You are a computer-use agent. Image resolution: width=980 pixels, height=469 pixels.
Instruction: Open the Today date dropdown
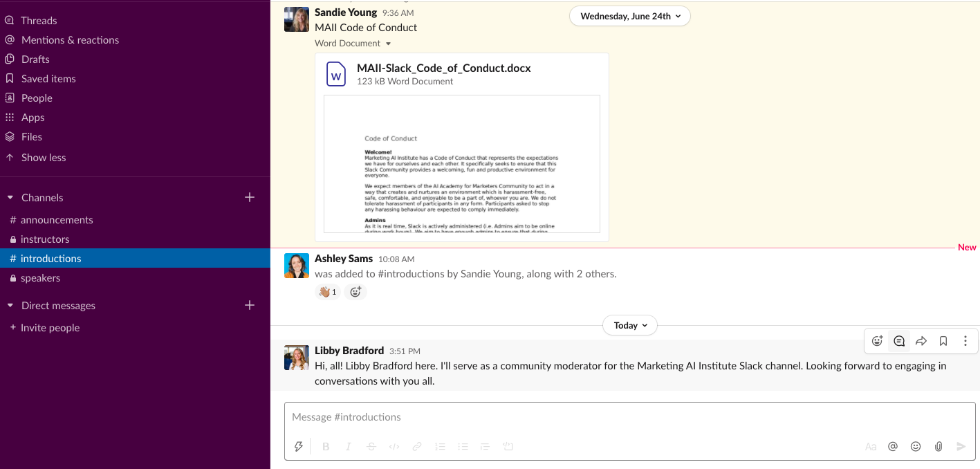[630, 325]
